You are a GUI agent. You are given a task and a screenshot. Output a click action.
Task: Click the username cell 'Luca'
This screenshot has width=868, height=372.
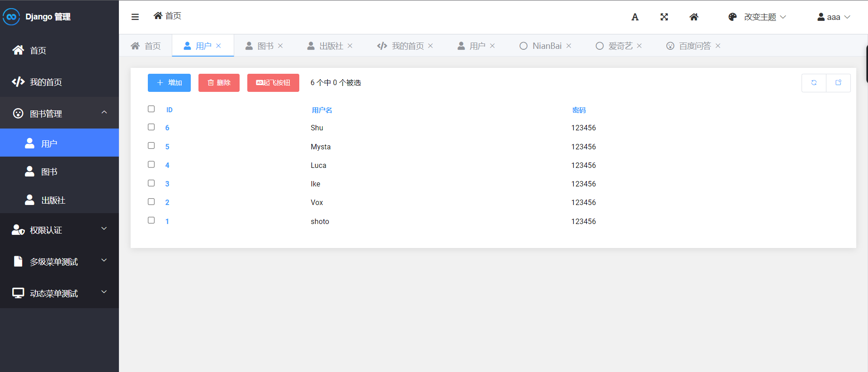click(x=318, y=165)
